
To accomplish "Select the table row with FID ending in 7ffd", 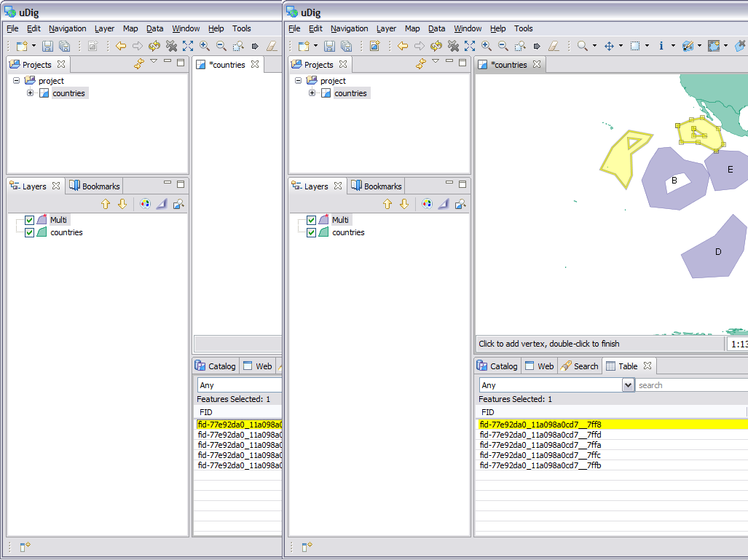I will pos(540,435).
